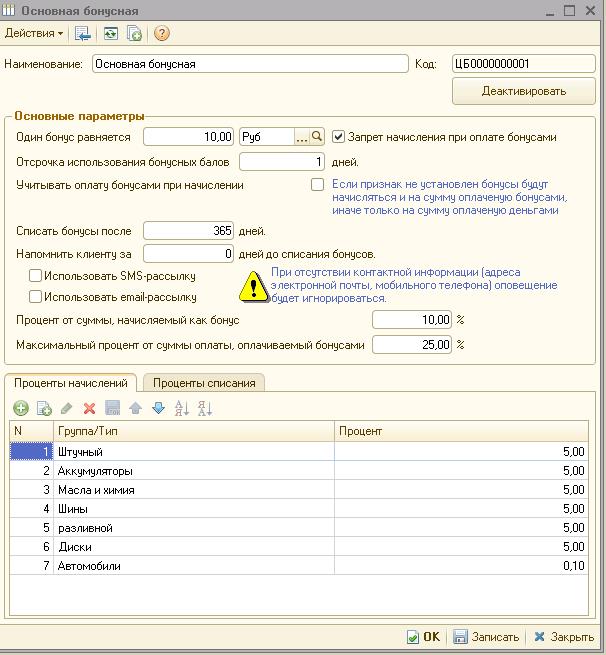Click the Максимальный процент от суммы оплаты field
The image size is (606, 655).
[x=412, y=345]
